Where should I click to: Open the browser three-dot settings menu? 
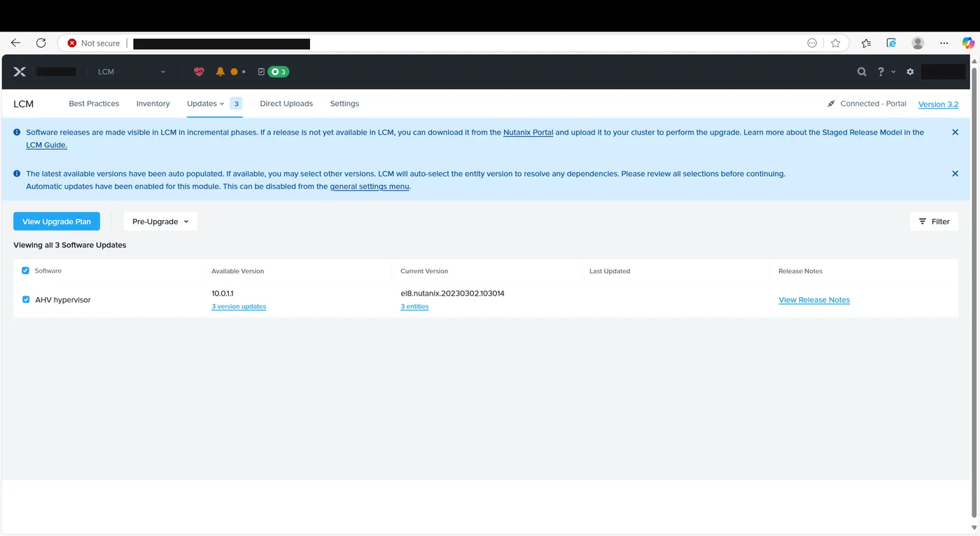pyautogui.click(x=944, y=43)
